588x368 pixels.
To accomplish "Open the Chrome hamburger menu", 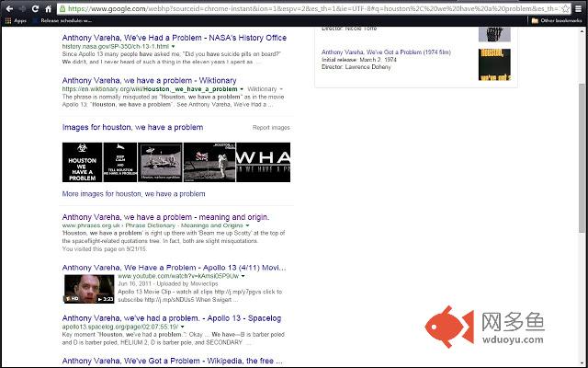I will click(x=579, y=7).
